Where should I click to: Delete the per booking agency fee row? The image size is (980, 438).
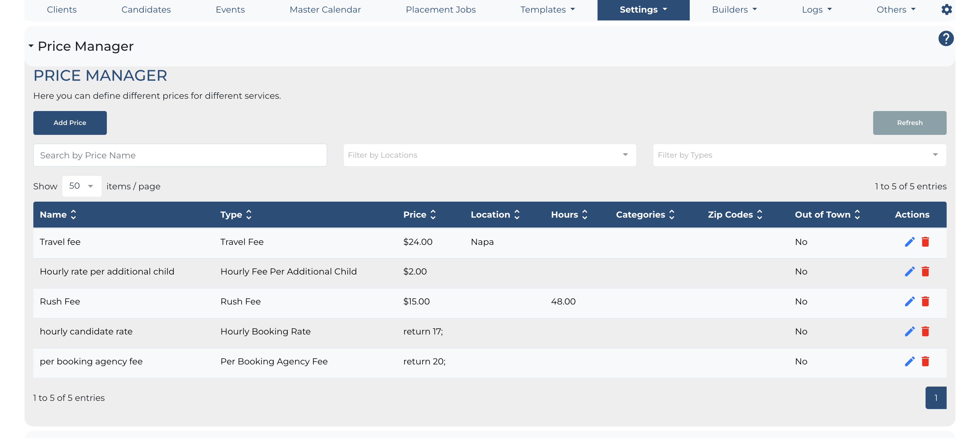point(925,361)
